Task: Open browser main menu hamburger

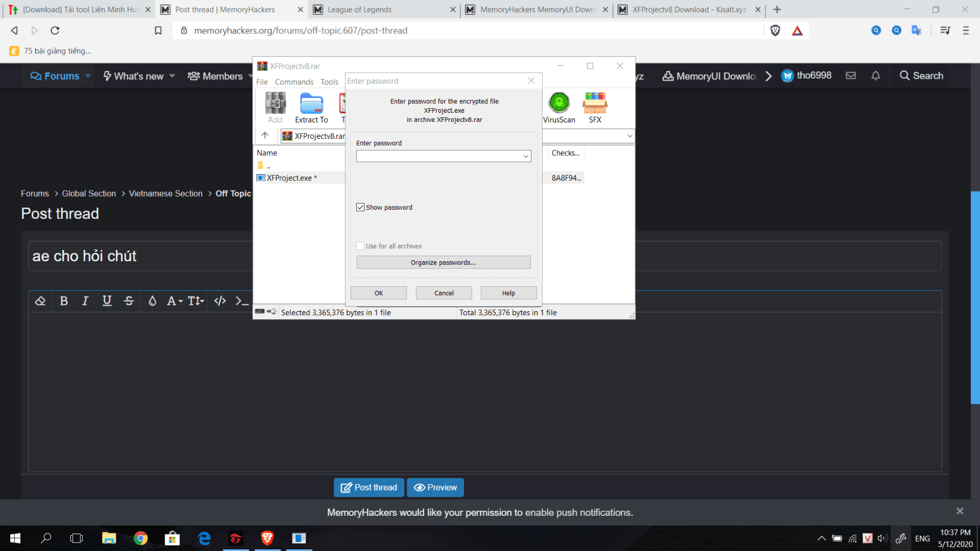Action: coord(966,31)
